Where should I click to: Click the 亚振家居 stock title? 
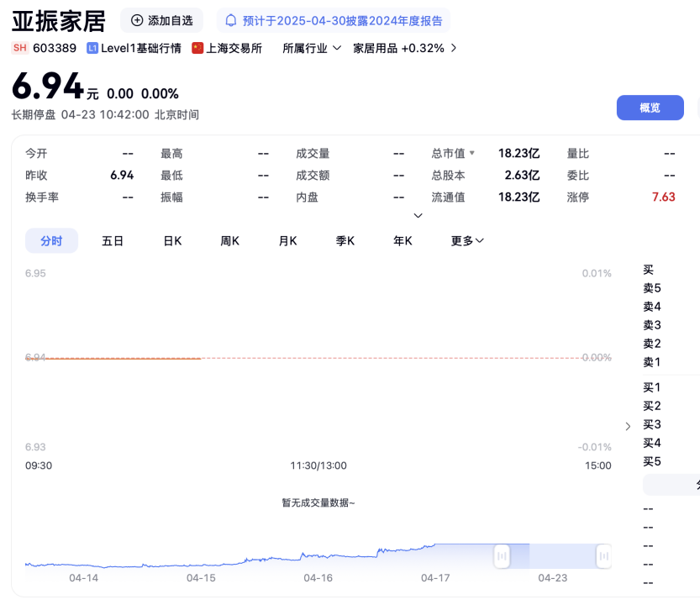click(x=59, y=21)
